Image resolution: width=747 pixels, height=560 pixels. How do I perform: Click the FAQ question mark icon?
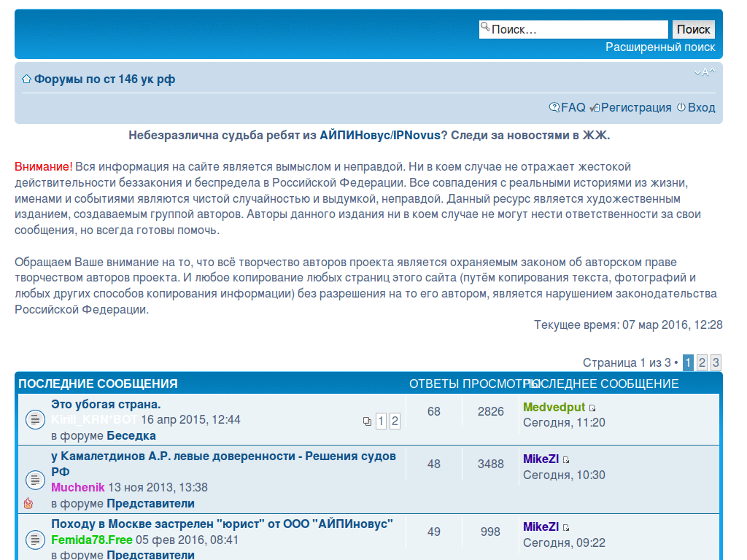coord(554,107)
